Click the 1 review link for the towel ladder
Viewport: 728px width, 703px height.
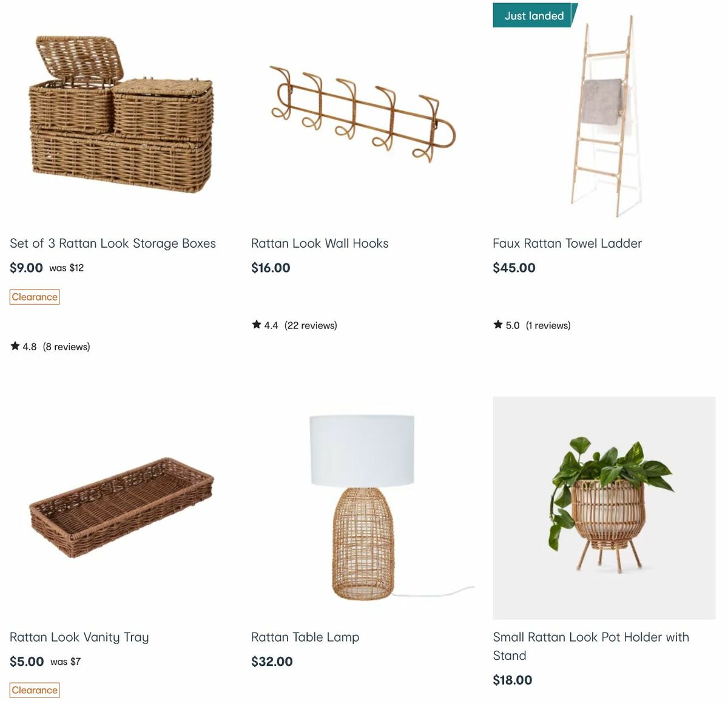(x=548, y=325)
